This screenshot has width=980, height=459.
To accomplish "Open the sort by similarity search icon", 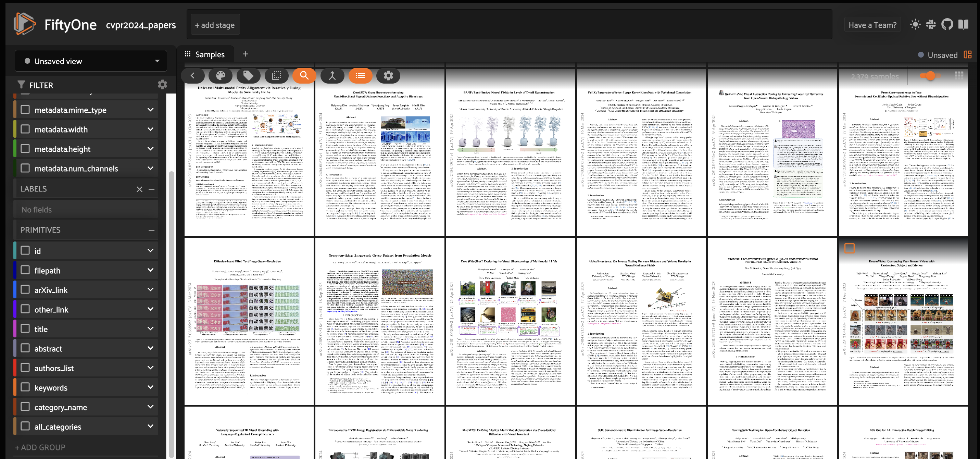I will (304, 75).
